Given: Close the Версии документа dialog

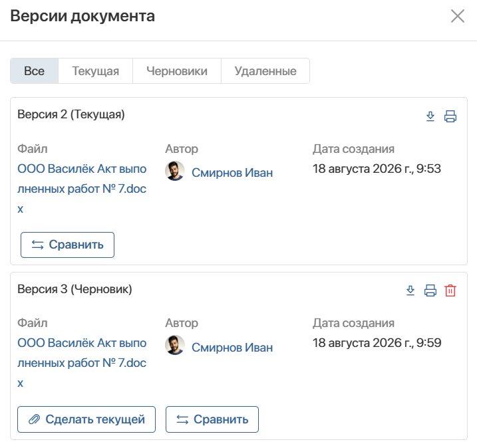Looking at the screenshot, I should tap(458, 16).
